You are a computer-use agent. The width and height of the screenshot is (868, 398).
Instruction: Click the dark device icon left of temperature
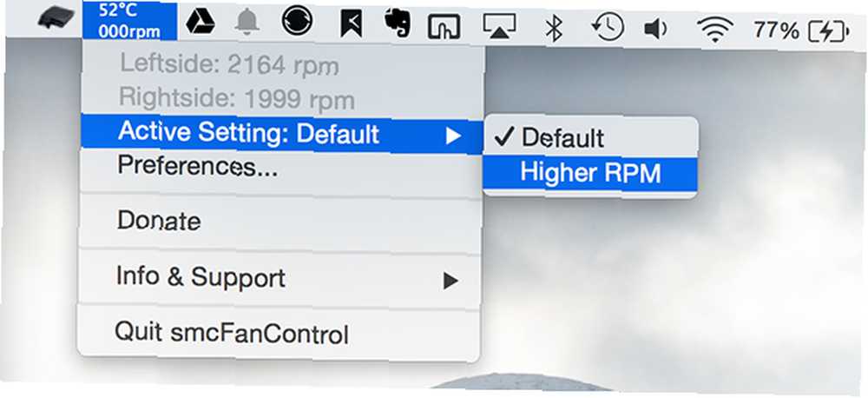[x=56, y=19]
